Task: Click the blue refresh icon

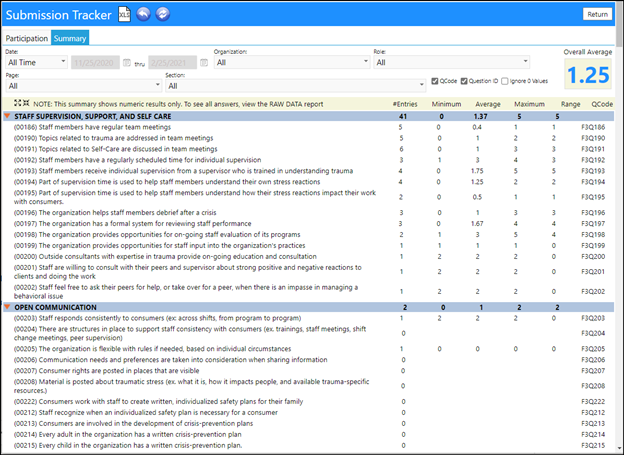Action: pyautogui.click(x=162, y=14)
